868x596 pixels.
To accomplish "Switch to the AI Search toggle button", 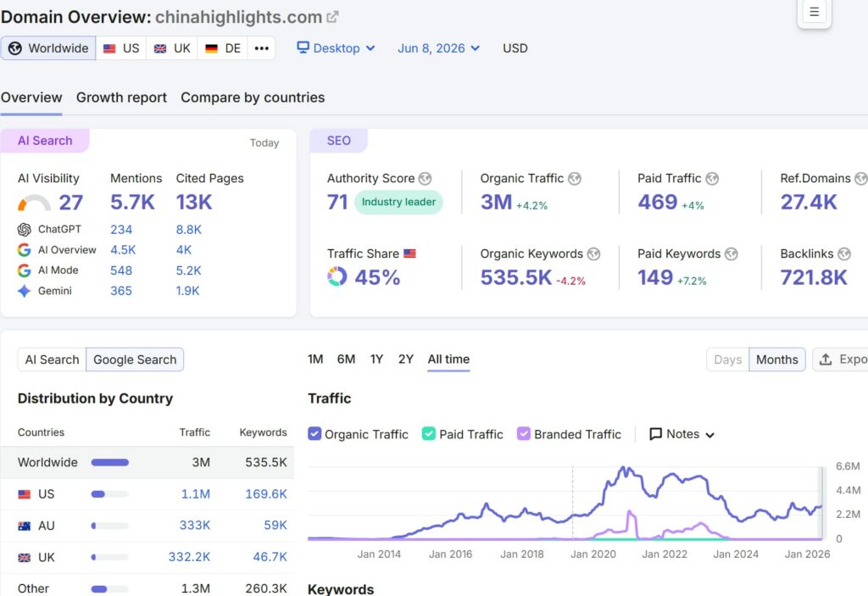I will pyautogui.click(x=52, y=359).
